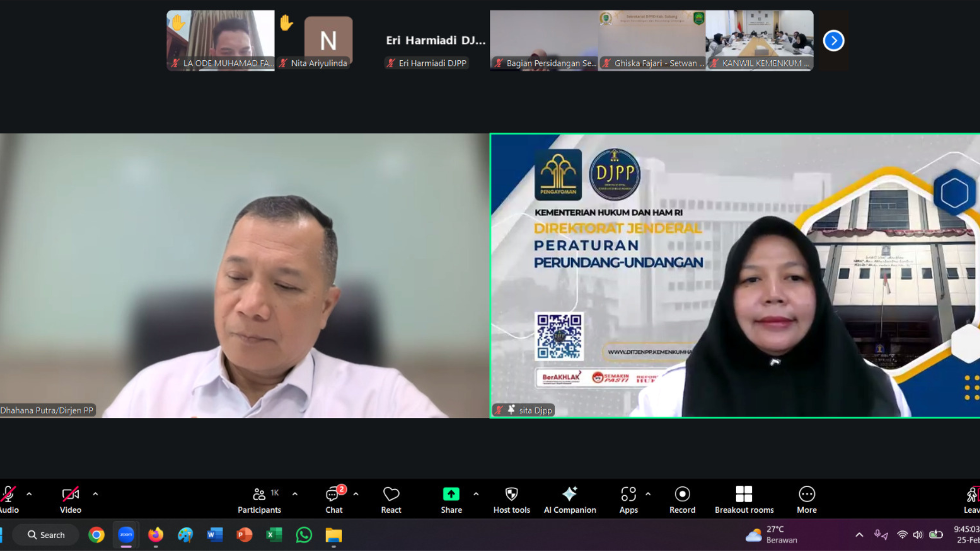Start recording with Record button
Screen dimensions: 980x551
tap(682, 499)
